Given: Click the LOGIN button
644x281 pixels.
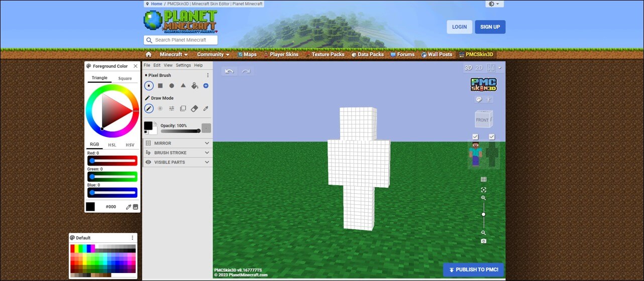Looking at the screenshot, I should click(459, 27).
